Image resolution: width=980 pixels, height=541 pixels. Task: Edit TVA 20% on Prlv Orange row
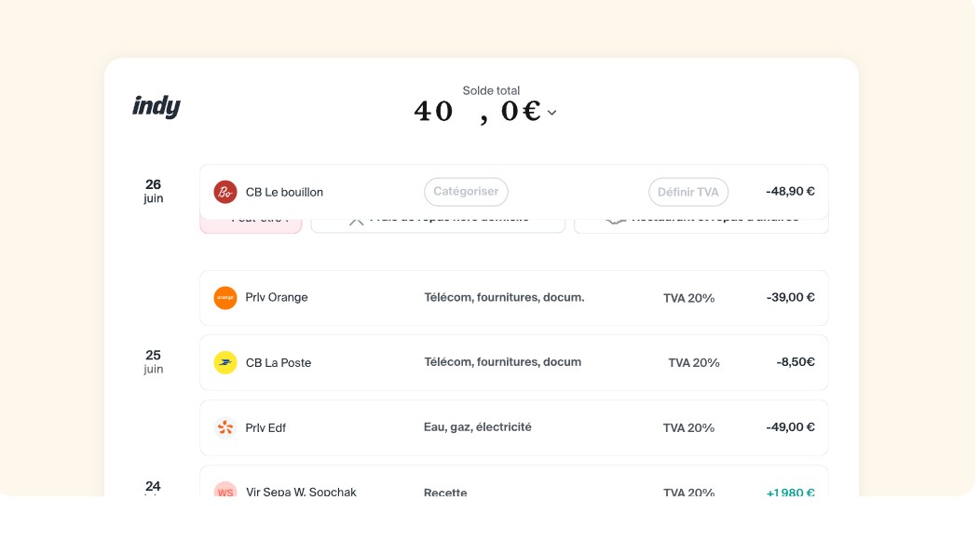tap(688, 299)
